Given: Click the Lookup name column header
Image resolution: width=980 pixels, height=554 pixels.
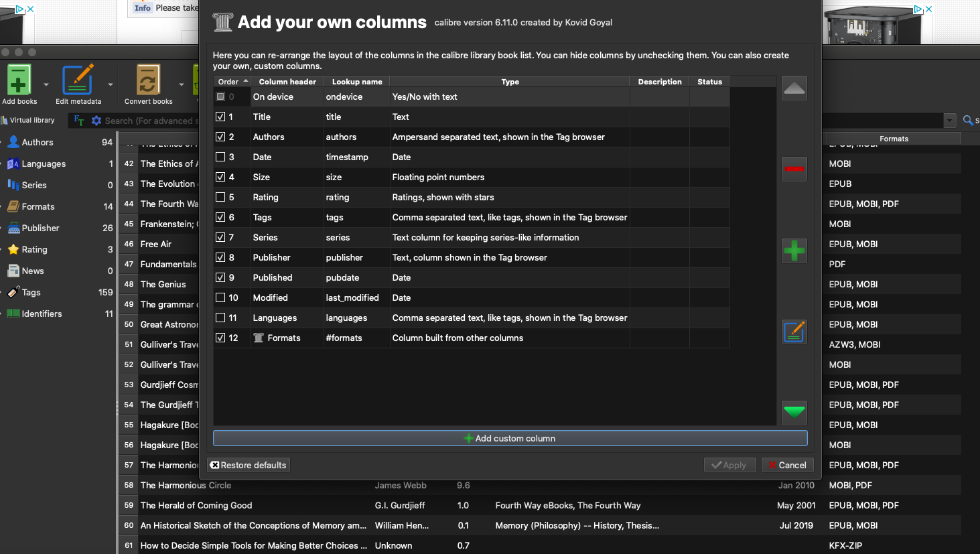Looking at the screenshot, I should 357,82.
